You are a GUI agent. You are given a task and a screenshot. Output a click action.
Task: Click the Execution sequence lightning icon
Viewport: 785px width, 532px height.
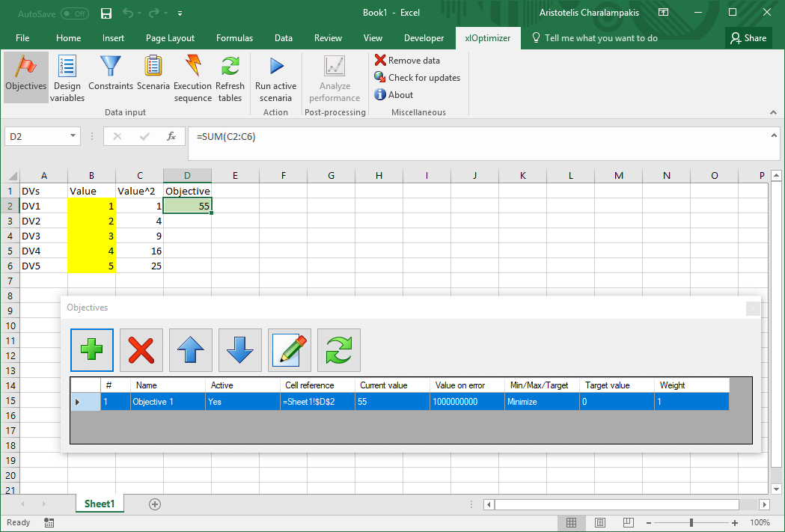(x=193, y=77)
